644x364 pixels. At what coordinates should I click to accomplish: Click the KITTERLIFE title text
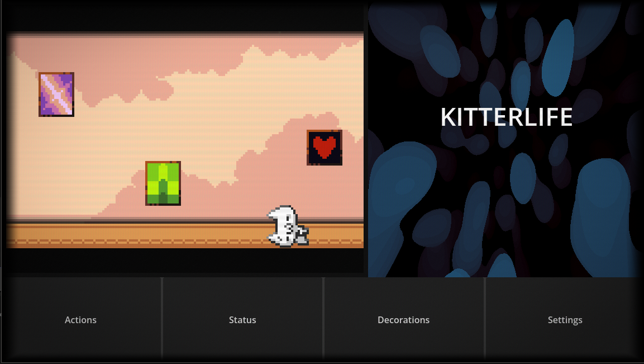coord(506,117)
